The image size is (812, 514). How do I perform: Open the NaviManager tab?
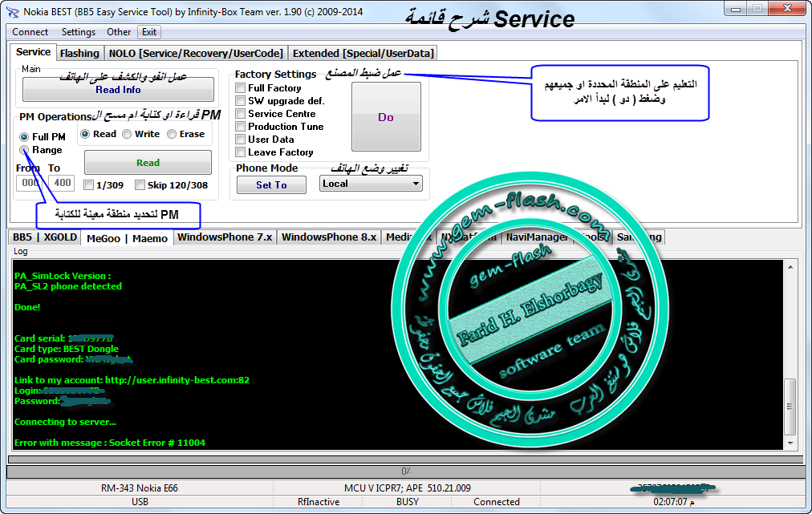click(x=537, y=237)
